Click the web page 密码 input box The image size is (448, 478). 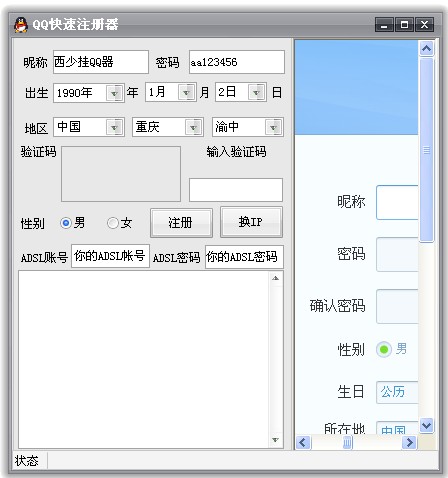click(x=397, y=255)
